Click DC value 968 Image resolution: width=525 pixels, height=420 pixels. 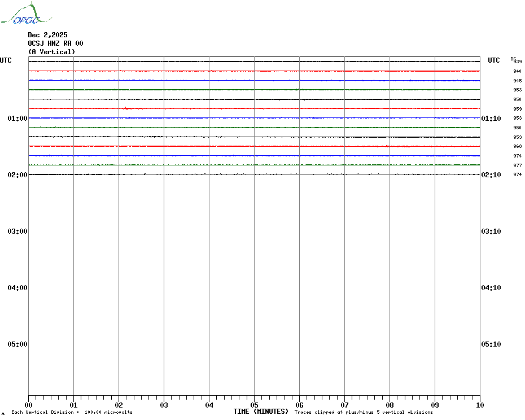coord(517,146)
